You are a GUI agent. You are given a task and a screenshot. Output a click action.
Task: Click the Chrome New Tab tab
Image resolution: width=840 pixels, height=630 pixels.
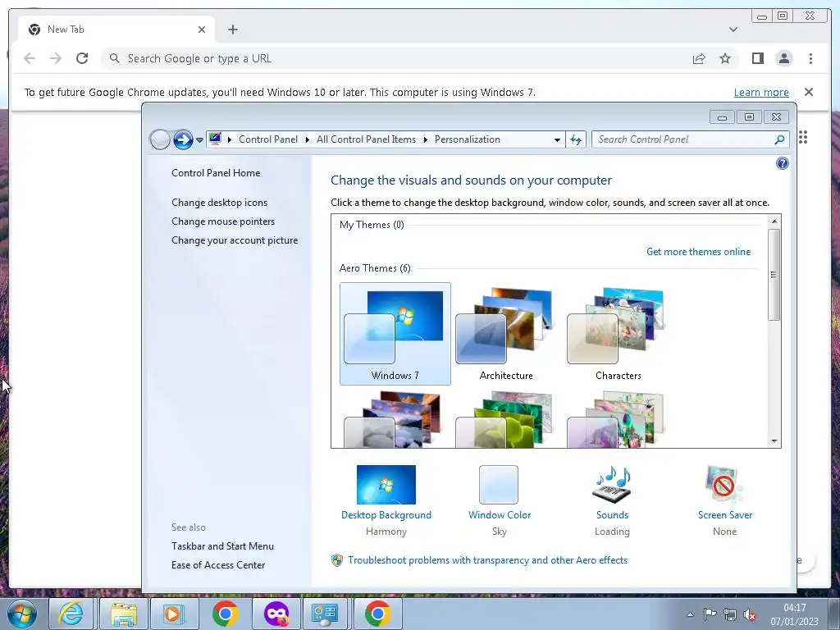pyautogui.click(x=116, y=30)
